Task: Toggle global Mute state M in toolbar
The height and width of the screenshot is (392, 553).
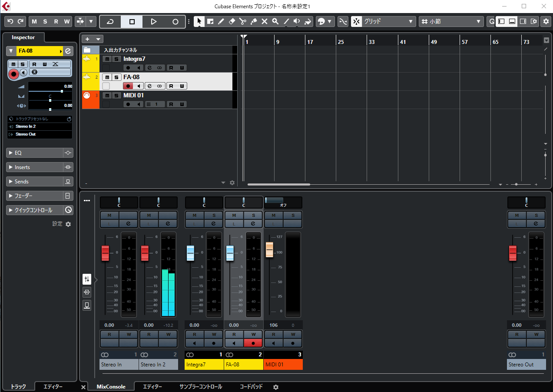Action: click(x=34, y=21)
